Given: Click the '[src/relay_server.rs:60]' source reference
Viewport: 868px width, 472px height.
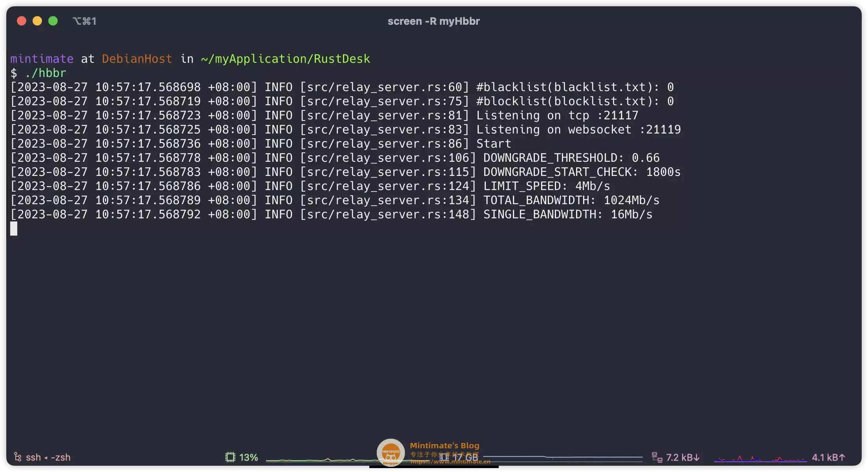Looking at the screenshot, I should (x=385, y=87).
